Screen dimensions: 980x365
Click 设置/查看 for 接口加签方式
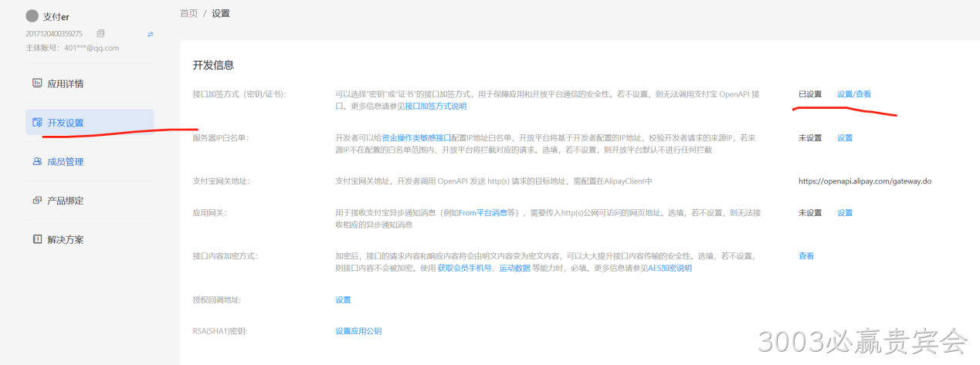pos(854,94)
